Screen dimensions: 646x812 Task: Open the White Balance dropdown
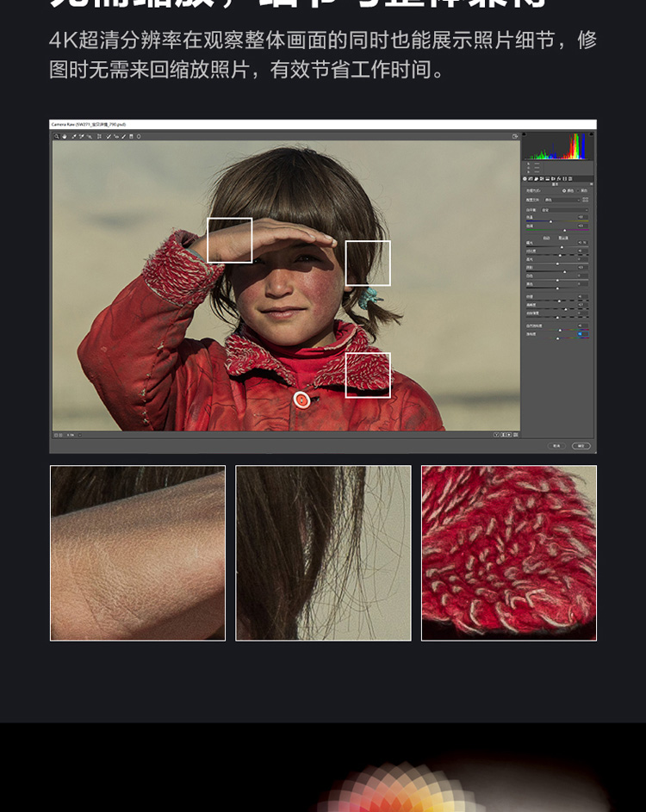pyautogui.click(x=564, y=210)
